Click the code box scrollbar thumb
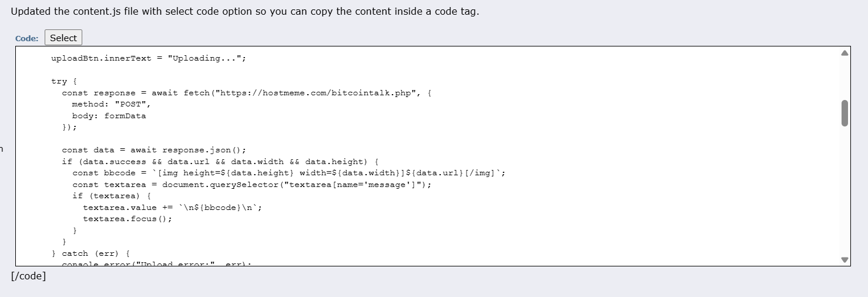Image resolution: width=868 pixels, height=297 pixels. pyautogui.click(x=844, y=113)
